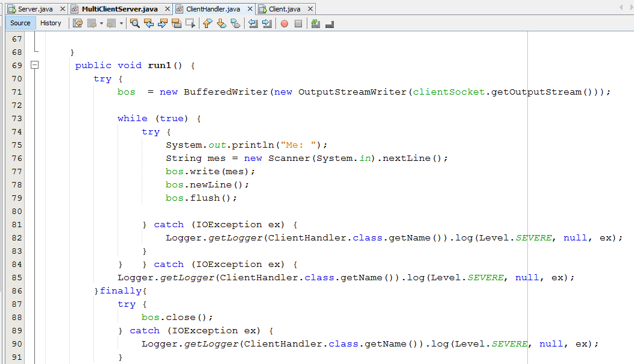Go to Find Next Occurrence
The width and height of the screenshot is (634, 364).
coord(163,24)
